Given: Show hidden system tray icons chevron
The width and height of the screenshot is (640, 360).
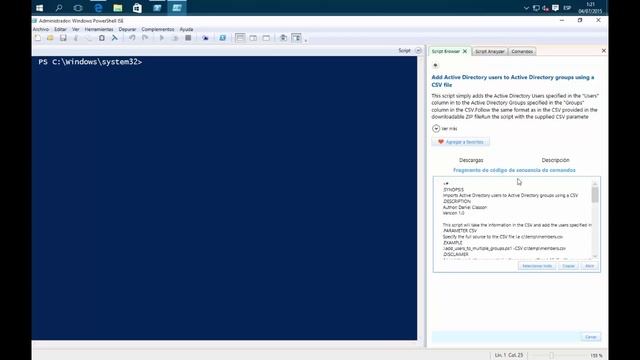Looking at the screenshot, I should coord(526,8).
